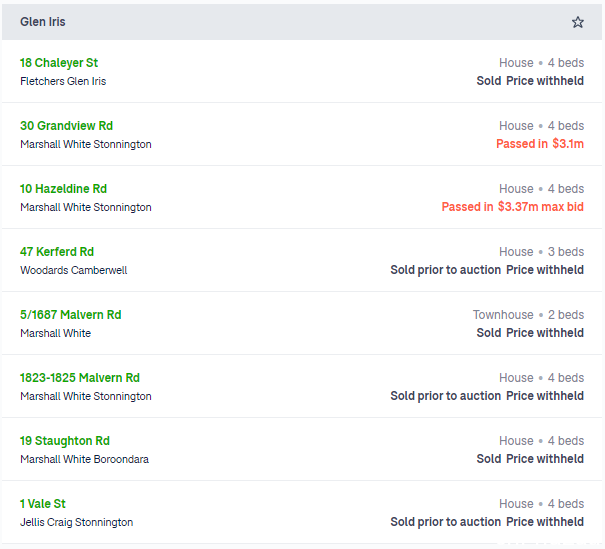The width and height of the screenshot is (605, 549).
Task: Open the 1 Vale St listing
Action: [x=43, y=503]
